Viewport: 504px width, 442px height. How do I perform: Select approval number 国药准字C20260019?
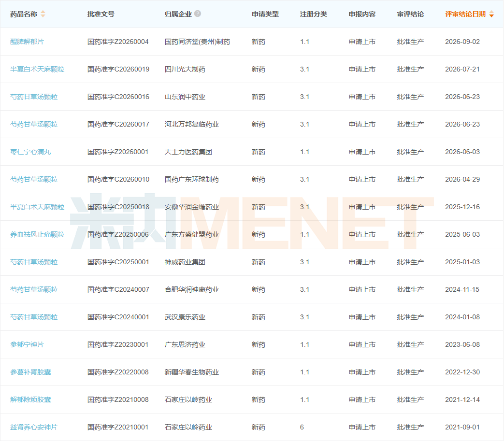point(118,70)
